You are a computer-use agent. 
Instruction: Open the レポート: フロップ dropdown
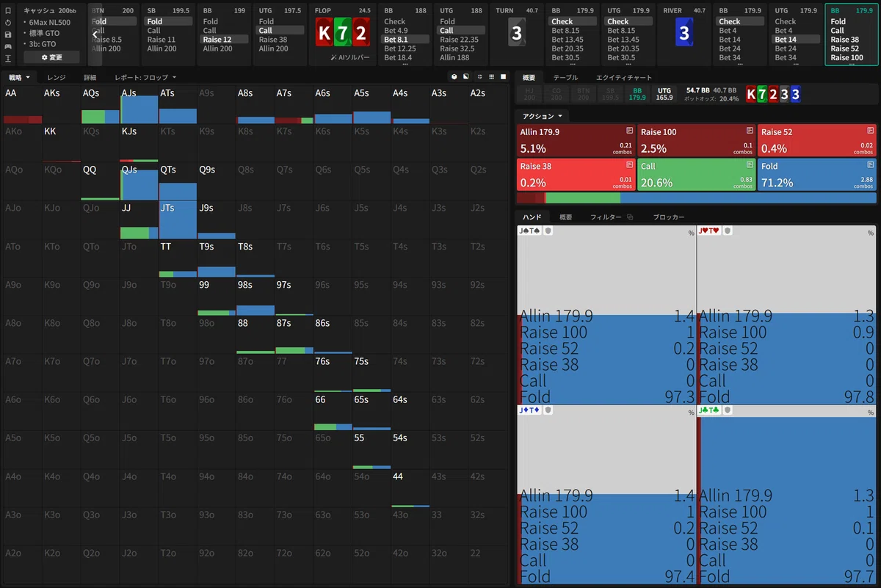click(x=146, y=77)
